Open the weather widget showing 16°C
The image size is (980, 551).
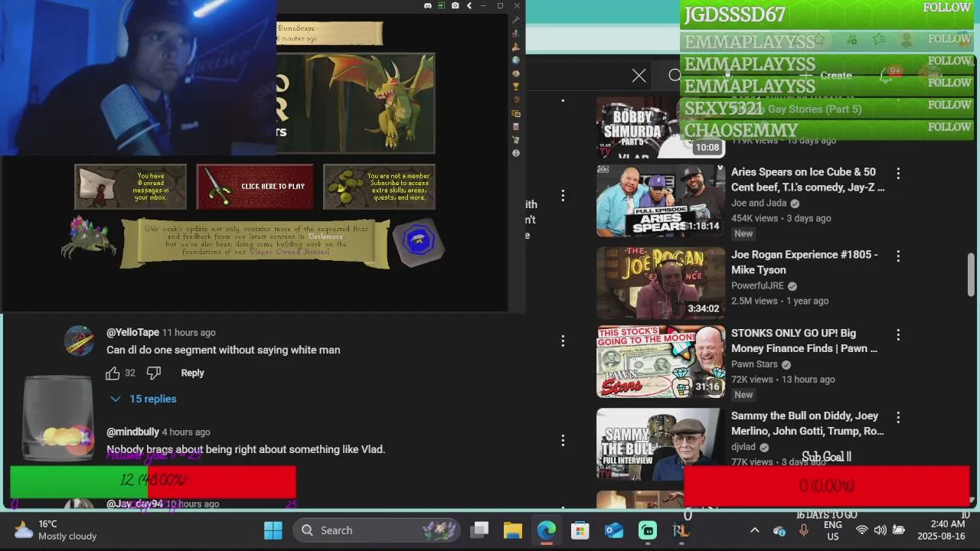pos(55,530)
